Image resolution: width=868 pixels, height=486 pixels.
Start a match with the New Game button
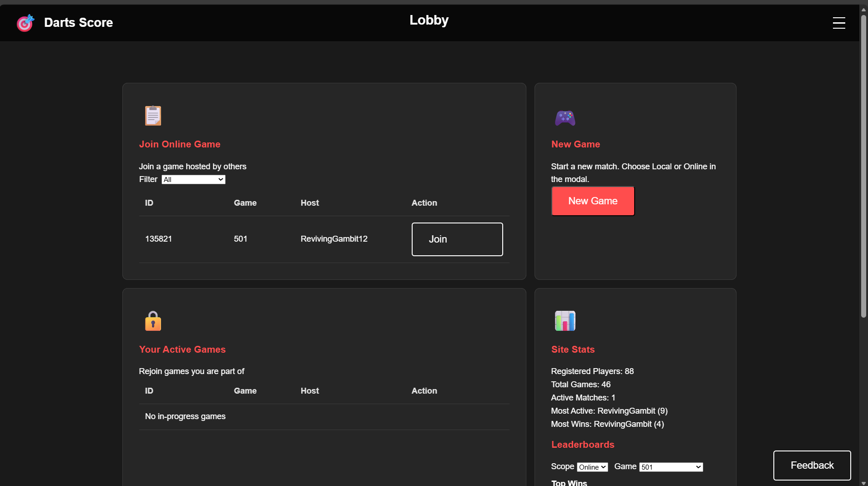tap(592, 201)
